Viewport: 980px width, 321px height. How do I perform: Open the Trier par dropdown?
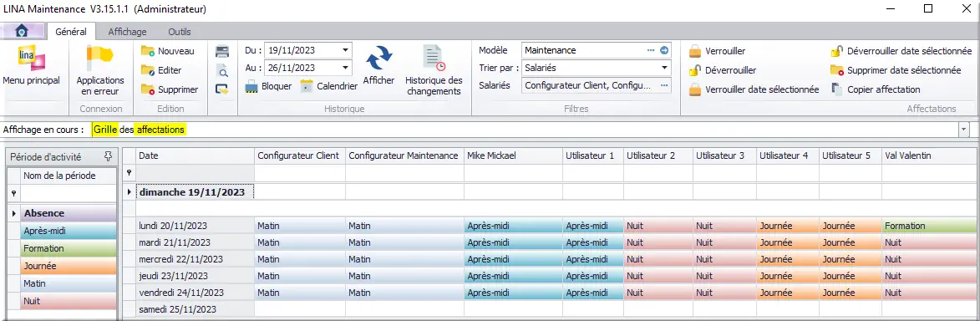[663, 68]
